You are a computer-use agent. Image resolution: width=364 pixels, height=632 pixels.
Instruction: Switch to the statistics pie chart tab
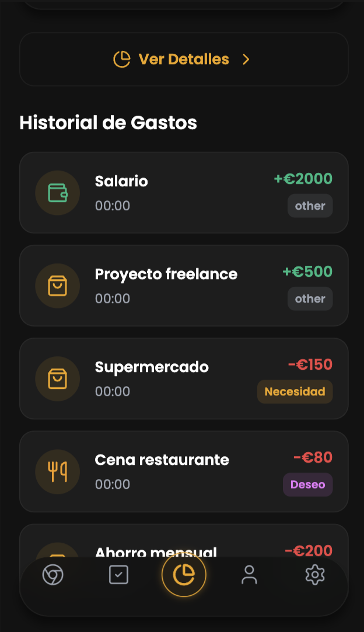[184, 575]
